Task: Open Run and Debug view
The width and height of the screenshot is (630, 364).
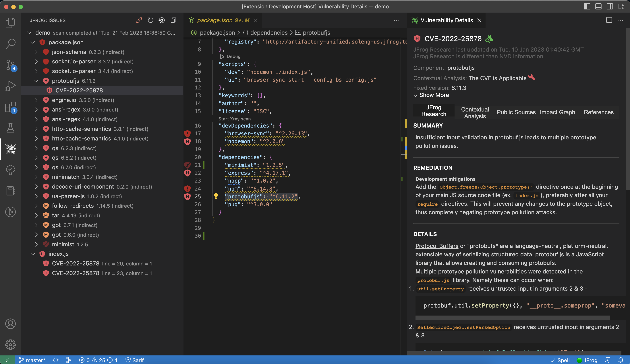Action: tap(11, 86)
